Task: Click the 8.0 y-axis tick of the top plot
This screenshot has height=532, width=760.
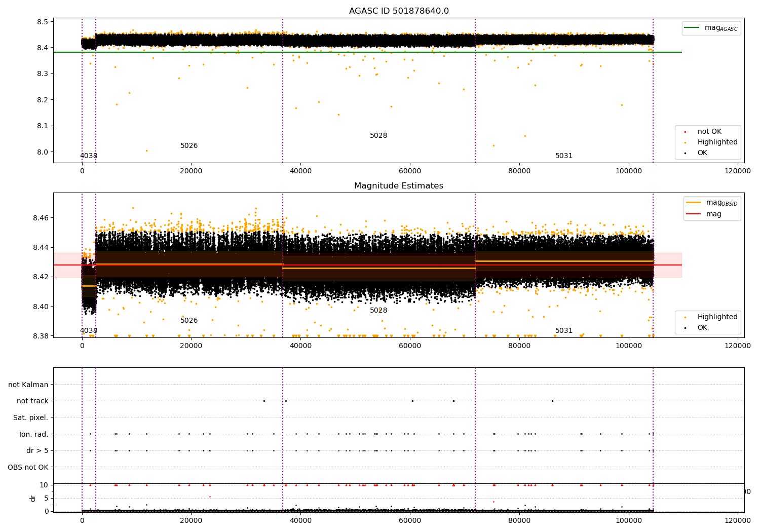Action: pyautogui.click(x=43, y=152)
